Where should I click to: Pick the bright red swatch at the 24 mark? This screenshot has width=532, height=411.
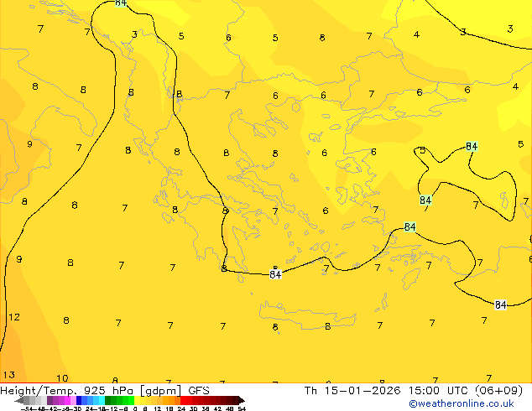coord(183,400)
